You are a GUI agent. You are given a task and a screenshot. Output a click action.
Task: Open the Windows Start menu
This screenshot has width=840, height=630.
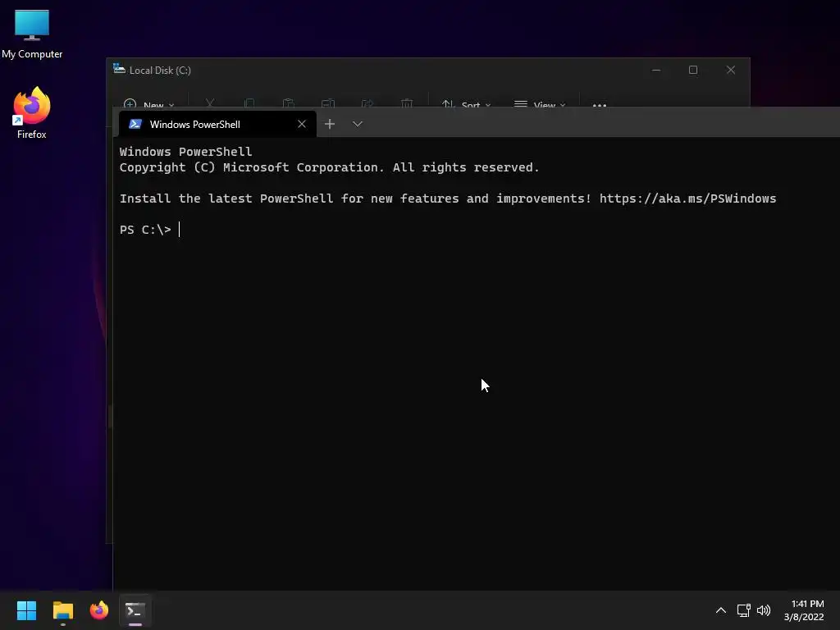tap(26, 610)
